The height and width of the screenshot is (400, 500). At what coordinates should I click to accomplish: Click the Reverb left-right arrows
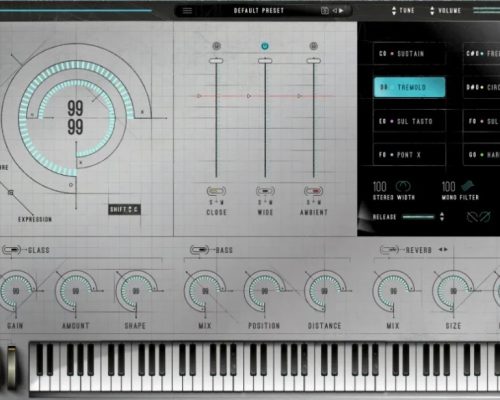[443, 249]
